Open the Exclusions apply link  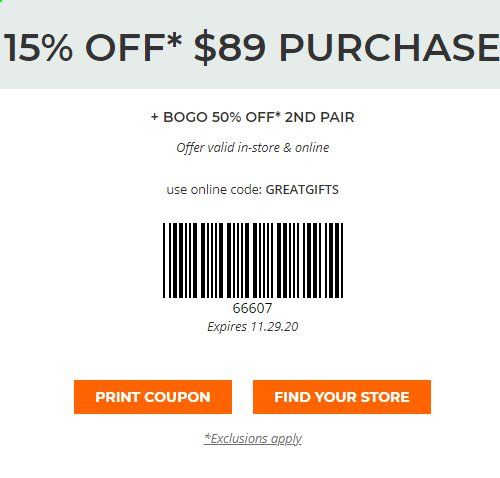click(253, 438)
